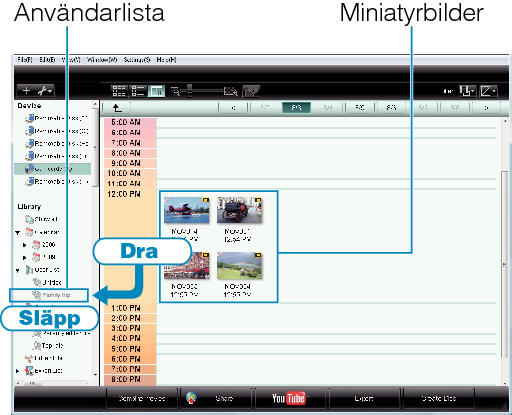Toggle checkmark on rainbow landscape thumbnail
Screen dimensions: 512x415
click(x=220, y=255)
